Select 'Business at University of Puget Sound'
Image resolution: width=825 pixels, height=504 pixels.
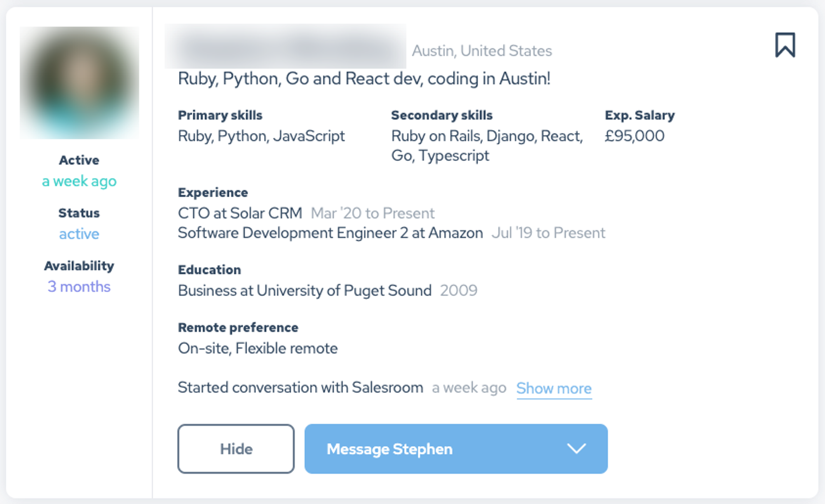(x=304, y=290)
